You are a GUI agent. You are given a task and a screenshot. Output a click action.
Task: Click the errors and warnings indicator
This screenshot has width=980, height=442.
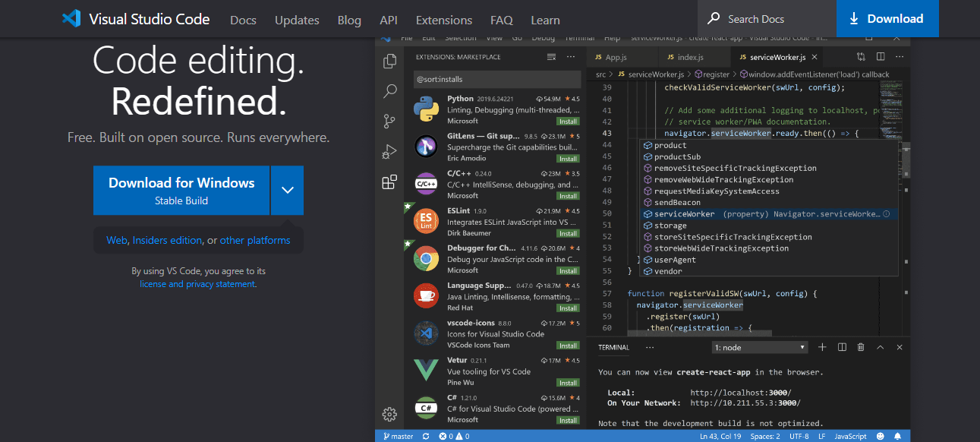[x=453, y=436]
